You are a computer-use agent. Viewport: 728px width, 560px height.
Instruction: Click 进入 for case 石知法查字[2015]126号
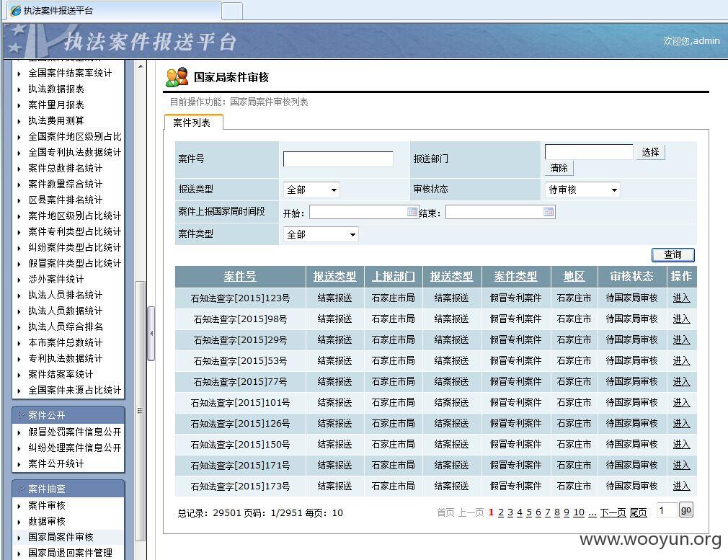click(681, 424)
